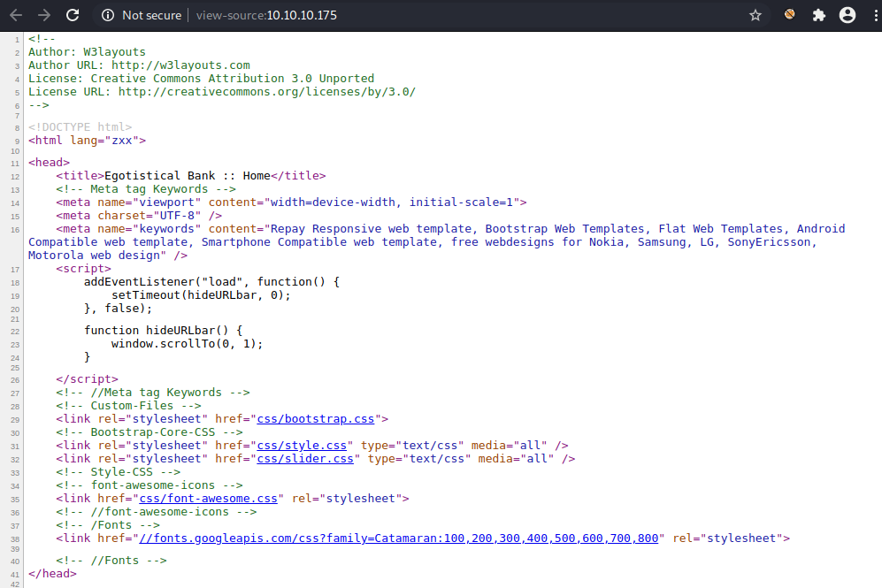This screenshot has height=588, width=882.
Task: Click the html lang="zxx" tag
Action: click(88, 141)
